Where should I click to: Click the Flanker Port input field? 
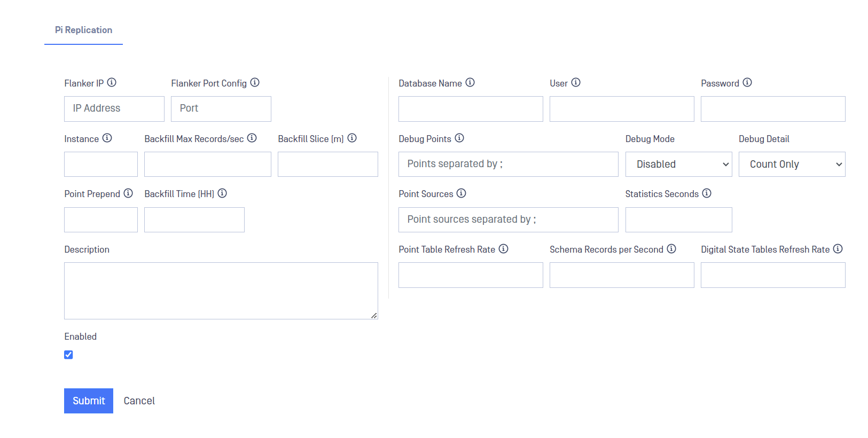click(x=221, y=109)
